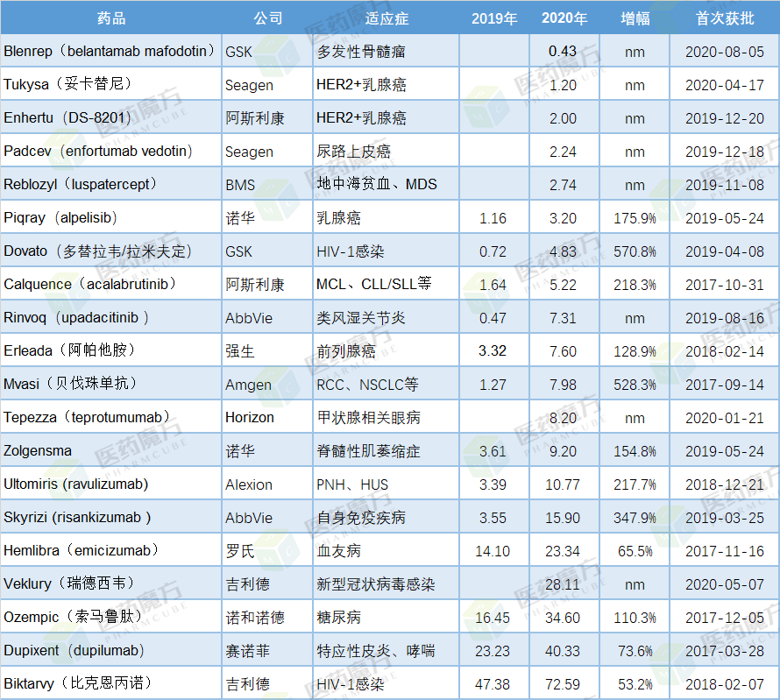Click the 新型冠状病毒感染 indication cell
The height and width of the screenshot is (700, 780).
coord(386,583)
